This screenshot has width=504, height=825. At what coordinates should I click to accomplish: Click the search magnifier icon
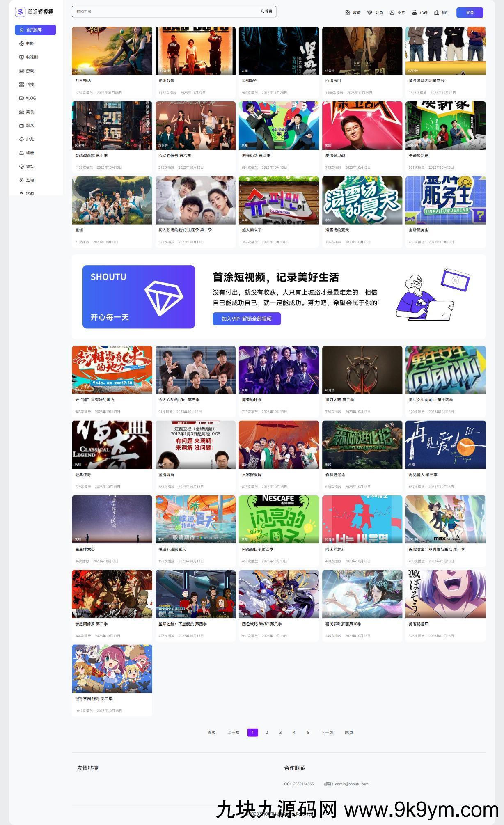pyautogui.click(x=262, y=11)
